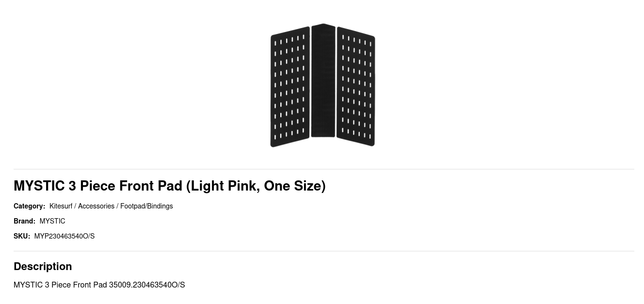Viewport: 644px width, 304px height.
Task: Click the Description section heading
Action: pyautogui.click(x=43, y=266)
